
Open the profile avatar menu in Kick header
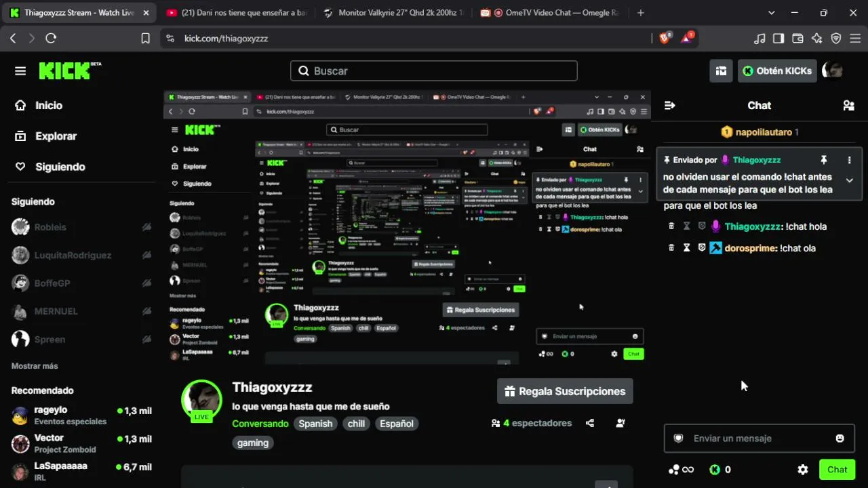tap(832, 70)
